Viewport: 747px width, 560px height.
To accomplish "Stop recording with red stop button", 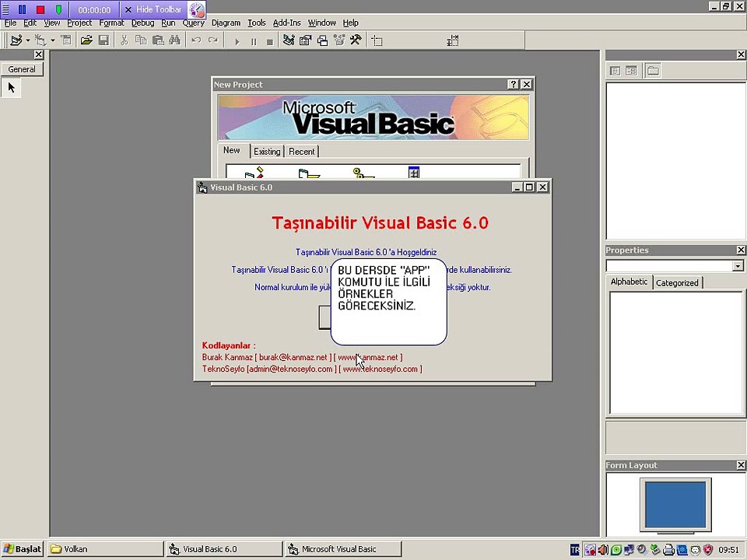I will point(40,9).
